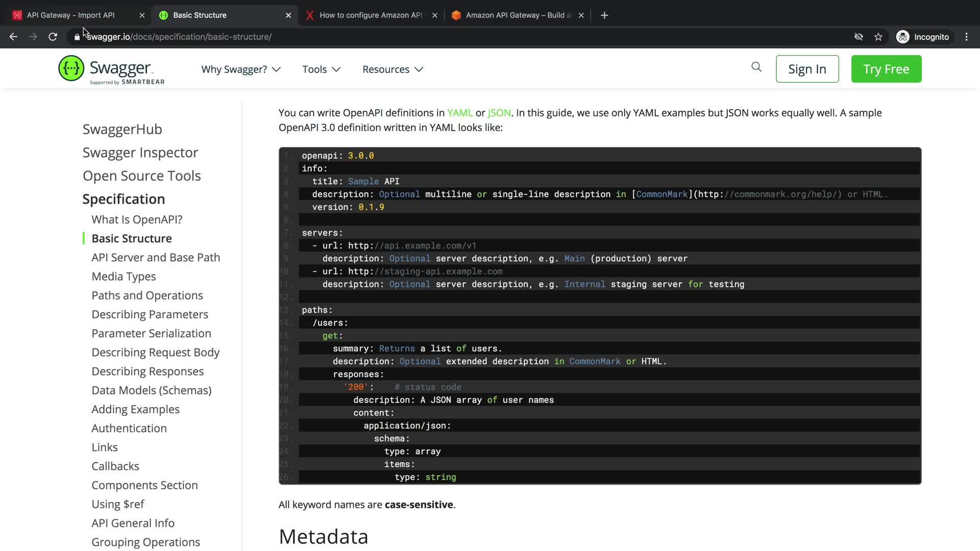Open the Chrome three-dot menu

tap(966, 37)
